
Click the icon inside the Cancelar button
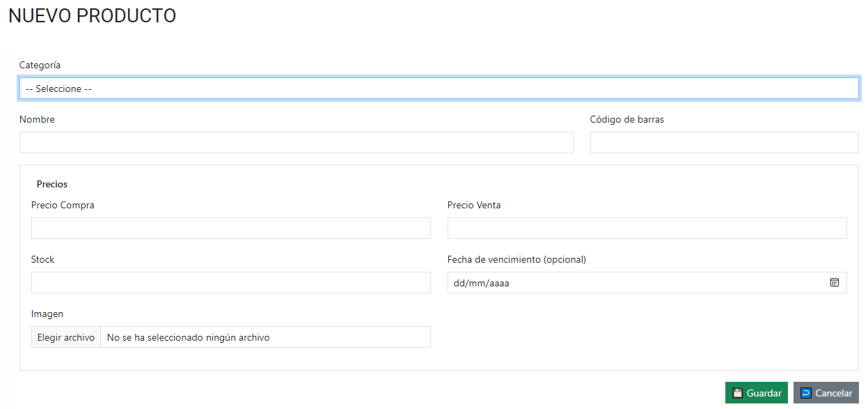pyautogui.click(x=807, y=392)
